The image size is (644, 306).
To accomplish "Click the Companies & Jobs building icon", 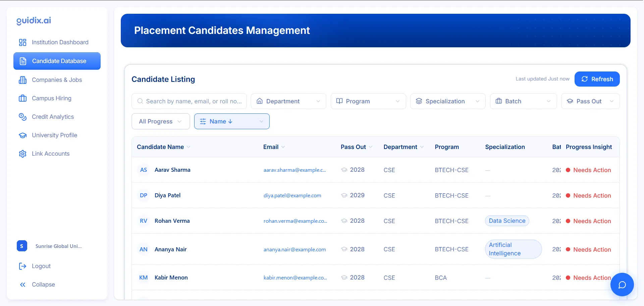I will (22, 80).
